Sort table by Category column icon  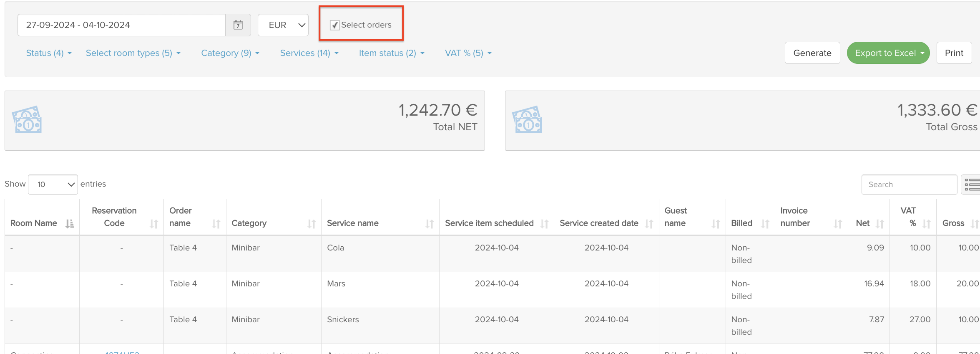coord(311,224)
